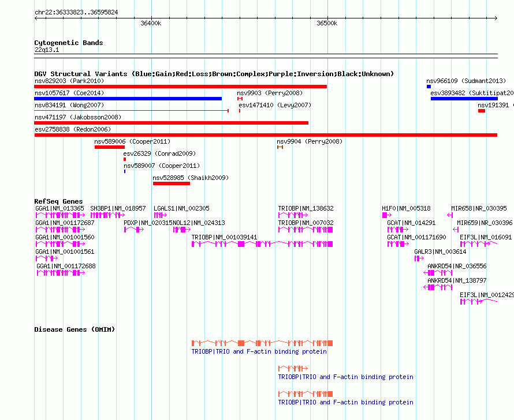Screen dimensions: 514x420
Task: Select the blue gain bar under nsv1057617
Action: point(128,99)
